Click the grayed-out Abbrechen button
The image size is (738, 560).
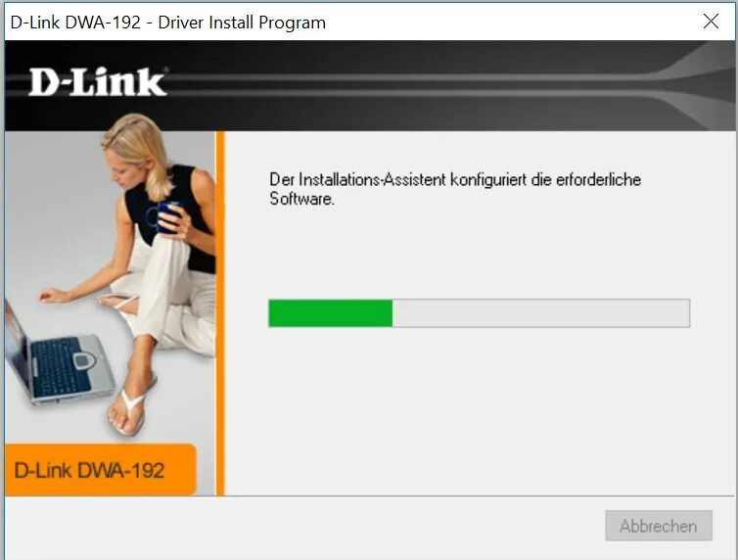coord(659,526)
